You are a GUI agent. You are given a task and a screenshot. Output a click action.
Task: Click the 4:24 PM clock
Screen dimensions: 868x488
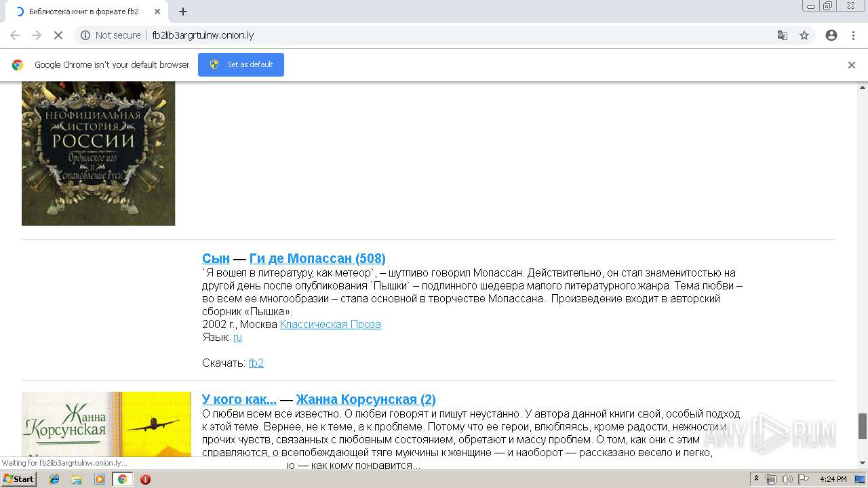click(x=833, y=479)
